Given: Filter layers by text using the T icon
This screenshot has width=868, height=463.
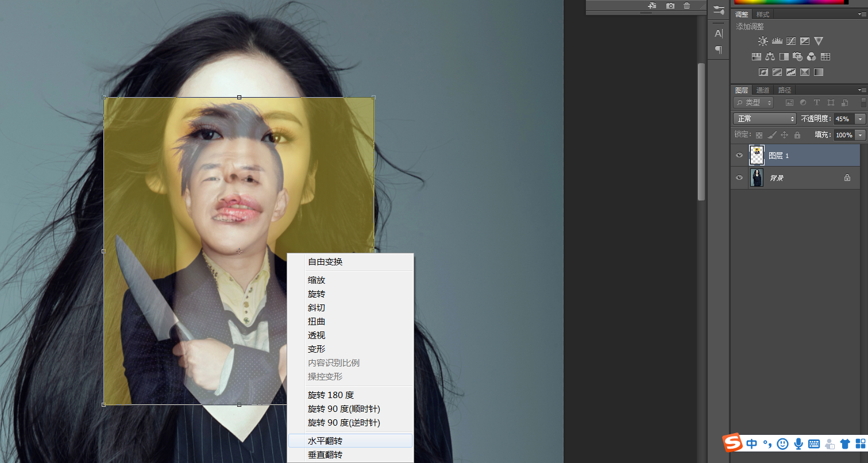Looking at the screenshot, I should [x=816, y=103].
